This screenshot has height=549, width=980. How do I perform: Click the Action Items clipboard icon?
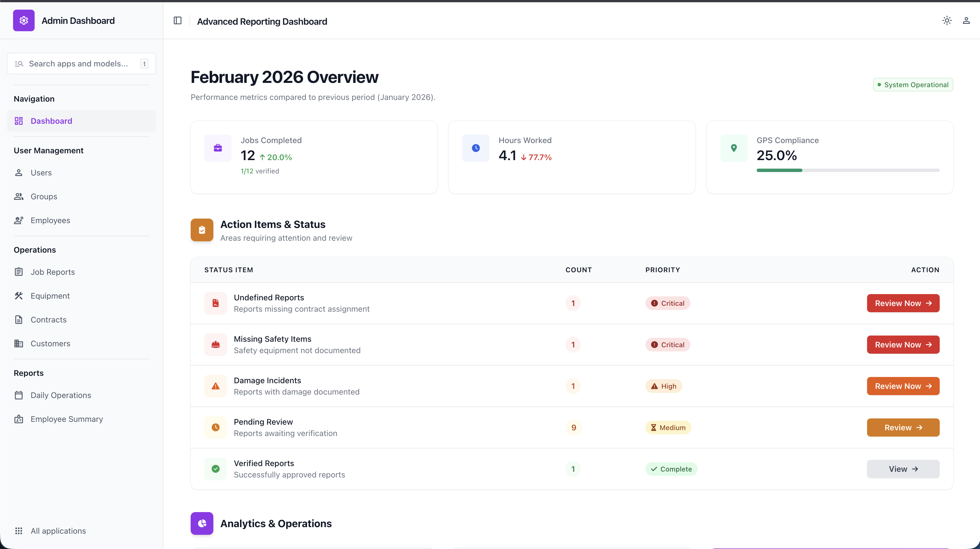click(x=202, y=230)
